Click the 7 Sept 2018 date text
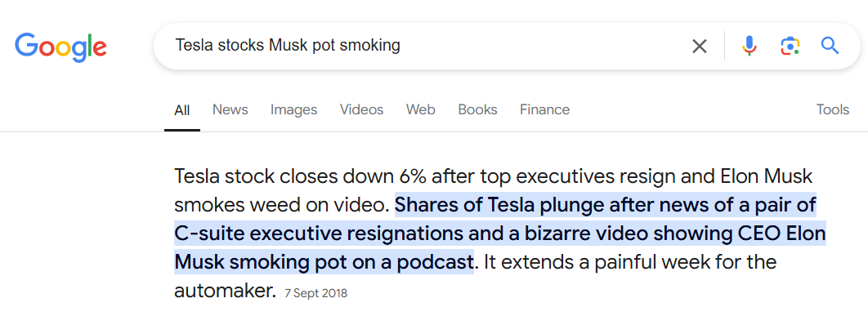 pyautogui.click(x=316, y=293)
